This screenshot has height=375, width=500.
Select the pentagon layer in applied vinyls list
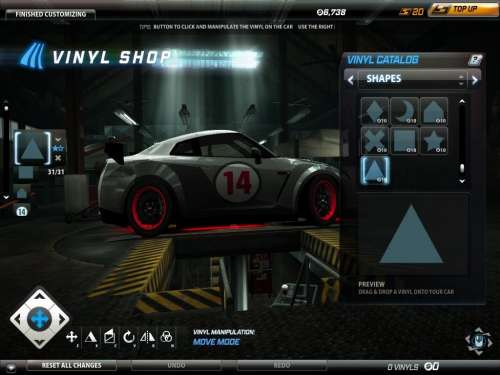22,193
